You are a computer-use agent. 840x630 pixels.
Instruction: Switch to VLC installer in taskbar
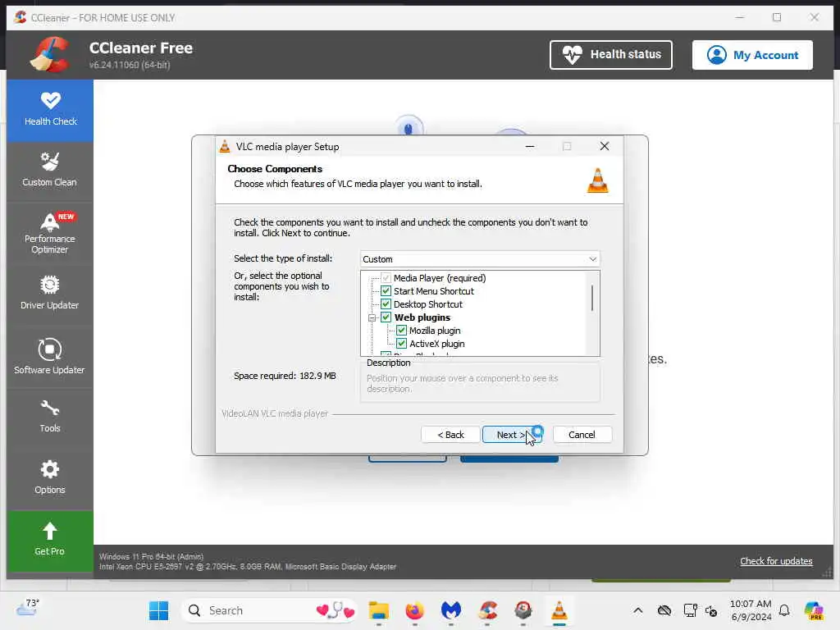[x=559, y=610]
